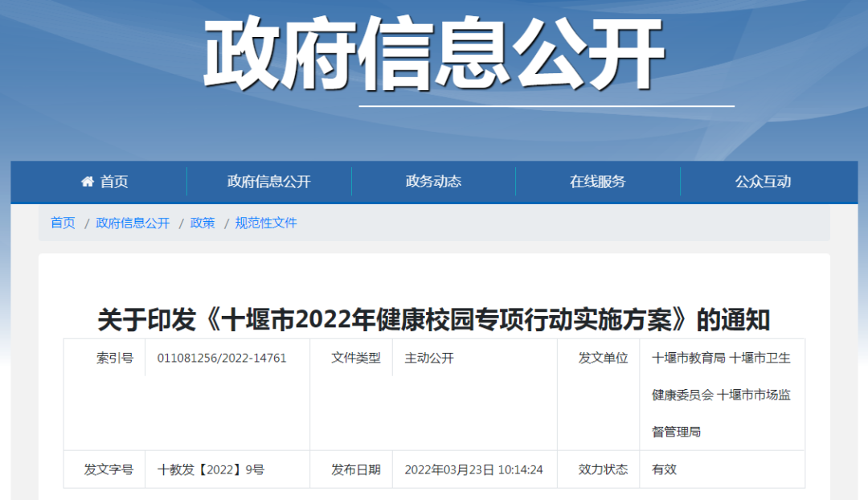
Task: Open 政策 breadcrumb link
Action: point(203,223)
